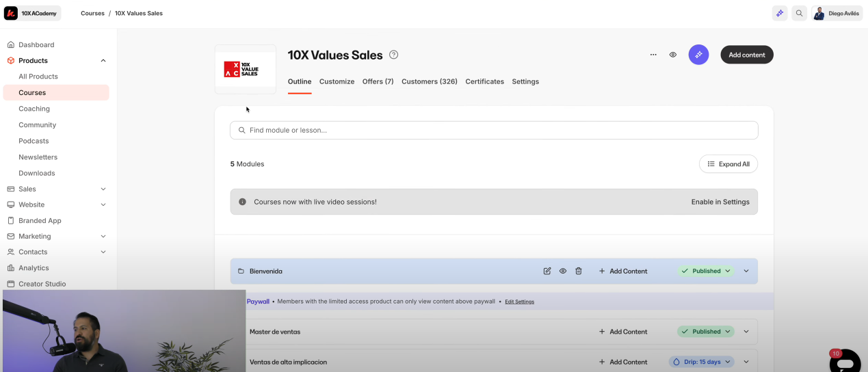
Task: Open Branded App in sidebar
Action: (40, 220)
